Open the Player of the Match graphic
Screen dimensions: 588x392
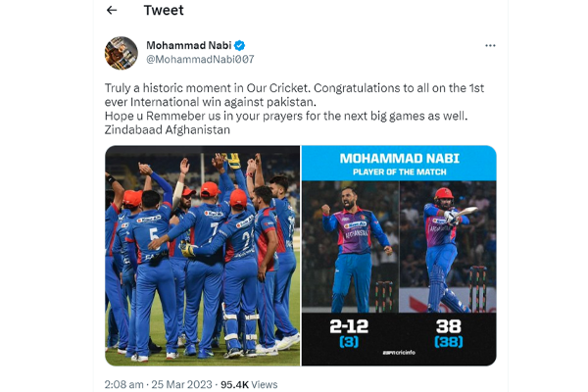398,255
